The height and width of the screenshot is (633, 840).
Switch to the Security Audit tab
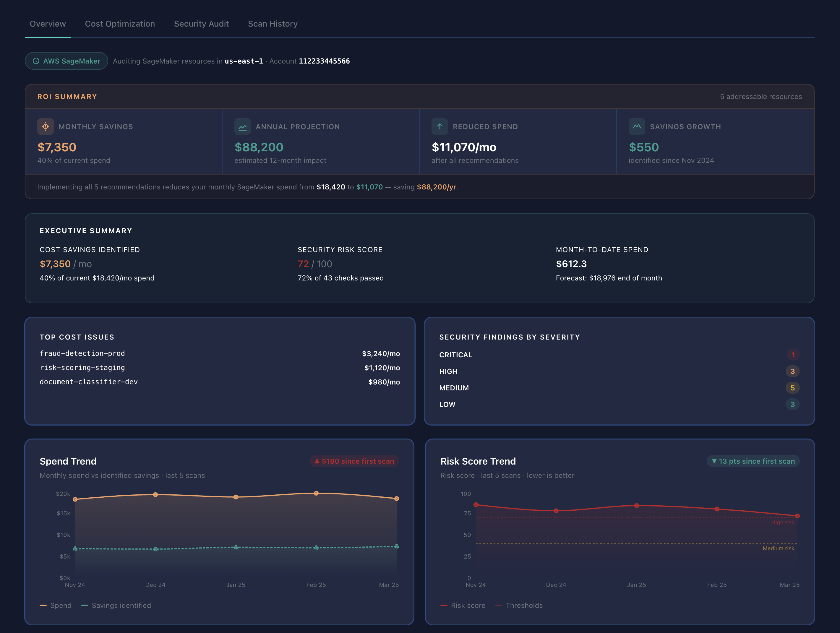point(201,24)
